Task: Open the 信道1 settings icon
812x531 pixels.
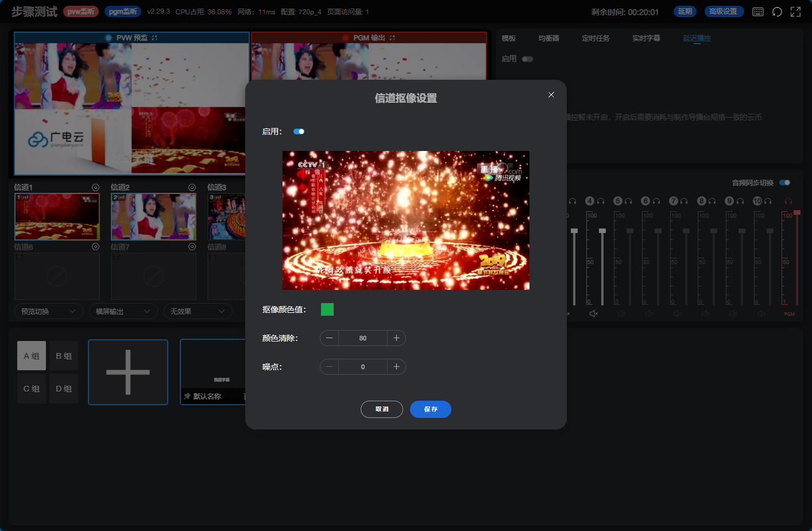Action: tap(96, 188)
